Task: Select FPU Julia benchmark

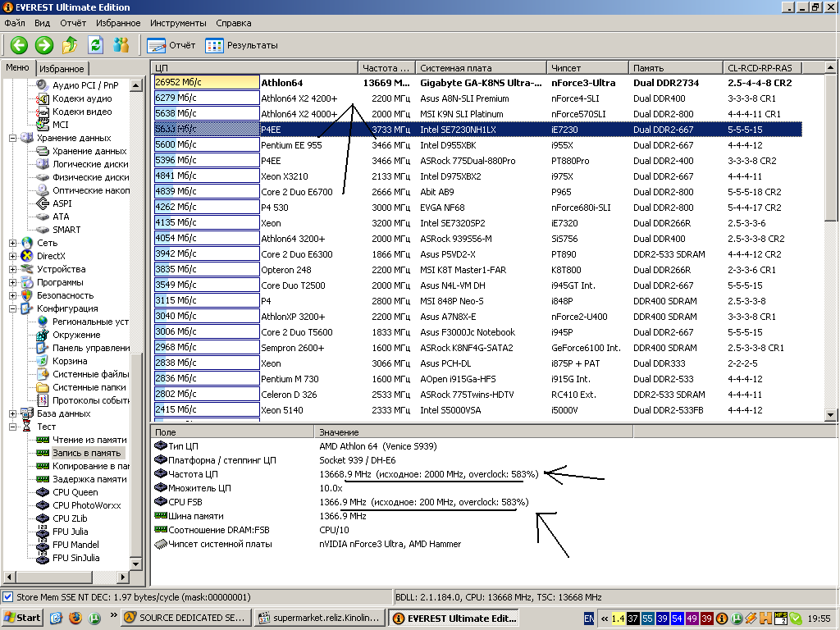Action: (x=71, y=532)
